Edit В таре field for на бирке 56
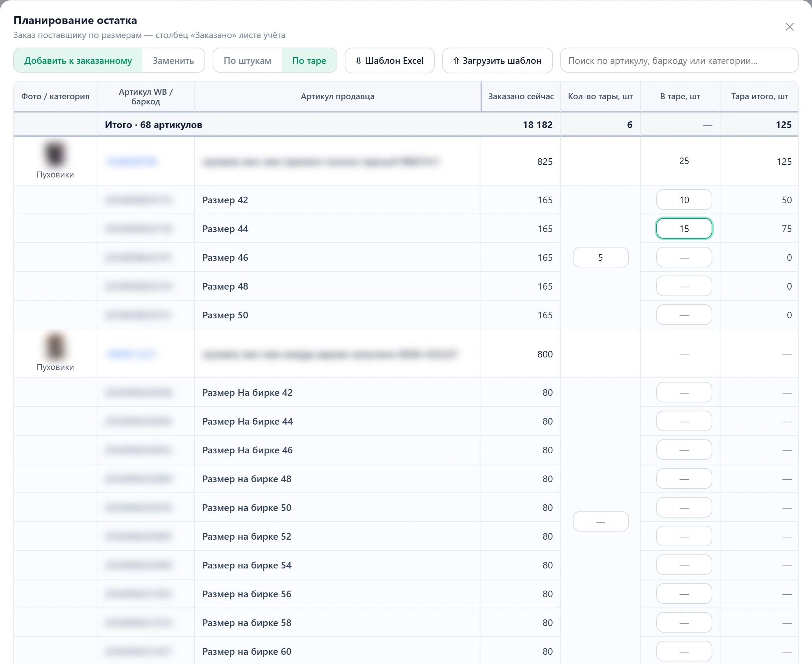Image resolution: width=812 pixels, height=664 pixels. pos(684,594)
